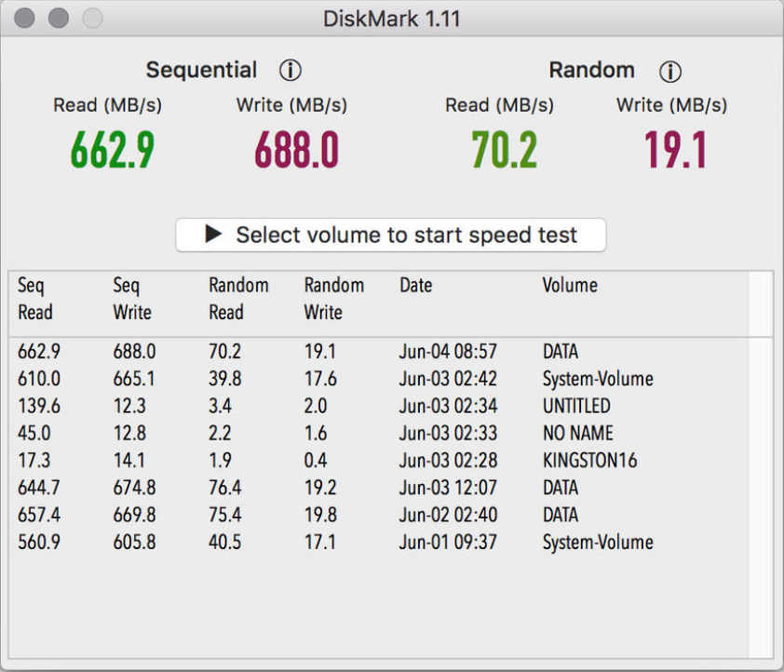Click the Seq Write column header
This screenshot has height=672, width=784.
131,299
